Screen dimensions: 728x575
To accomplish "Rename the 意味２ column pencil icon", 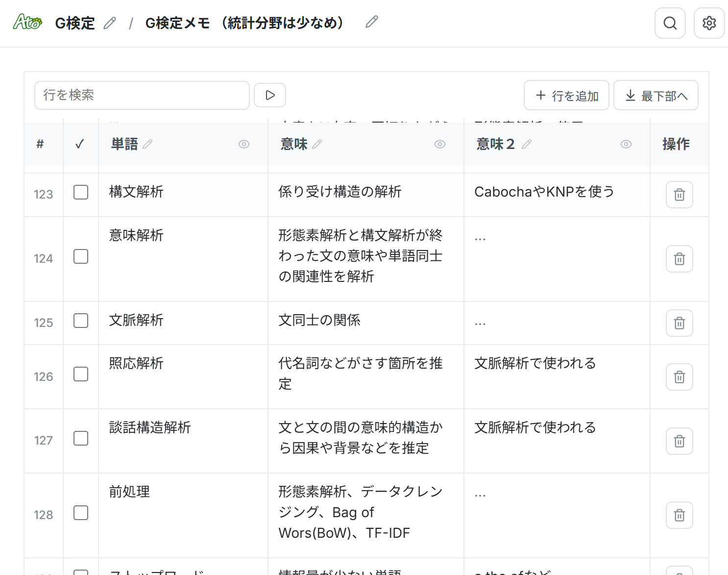I will coord(527,144).
